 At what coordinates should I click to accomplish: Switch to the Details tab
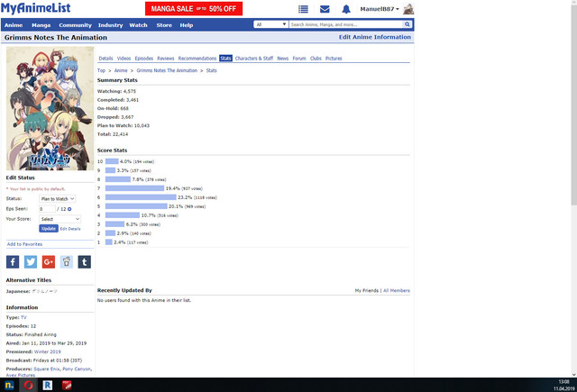click(x=105, y=58)
